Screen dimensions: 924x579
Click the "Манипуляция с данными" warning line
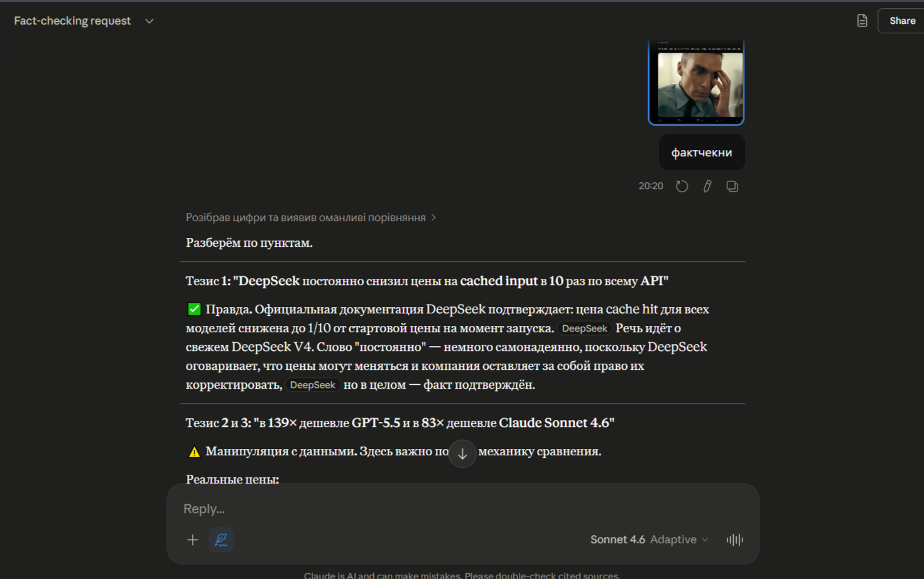coord(394,452)
